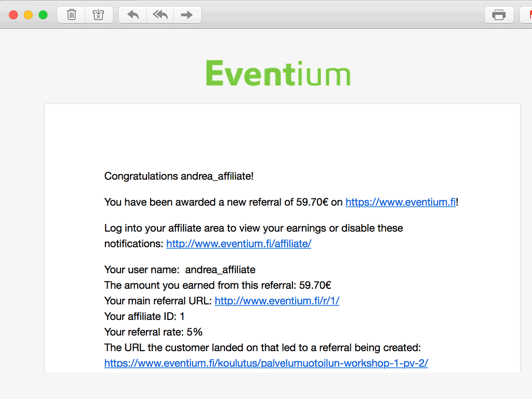This screenshot has height=399, width=532.
Task: Delete the email with trash icon
Action: coord(71,15)
